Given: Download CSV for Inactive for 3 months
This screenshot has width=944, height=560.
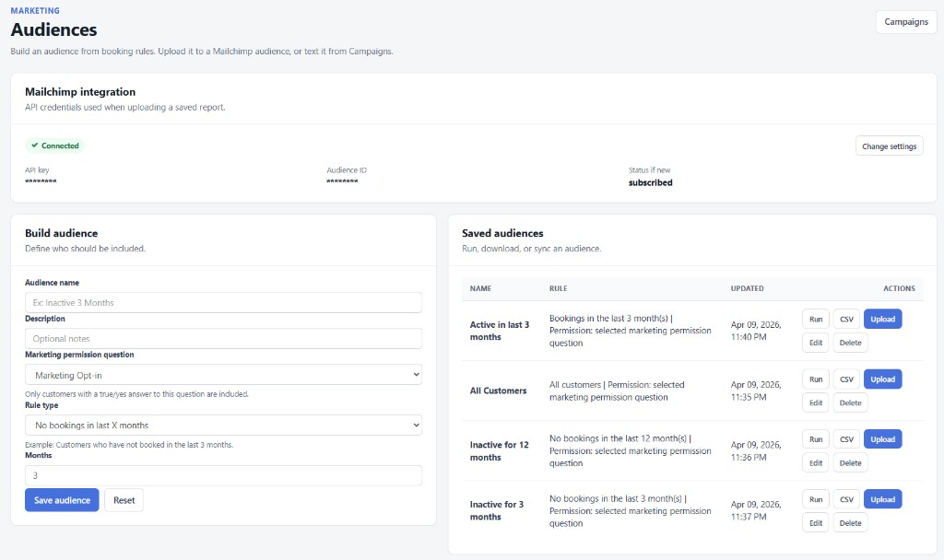Looking at the screenshot, I should click(846, 500).
